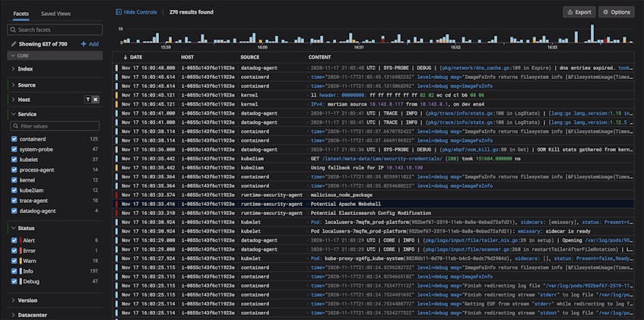
Task: Click status marker of 16:03:48.000 datadog-agent row
Action: pyautogui.click(x=116, y=68)
